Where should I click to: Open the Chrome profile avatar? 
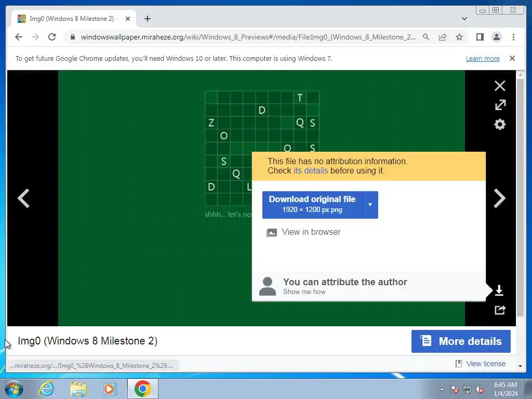[497, 37]
